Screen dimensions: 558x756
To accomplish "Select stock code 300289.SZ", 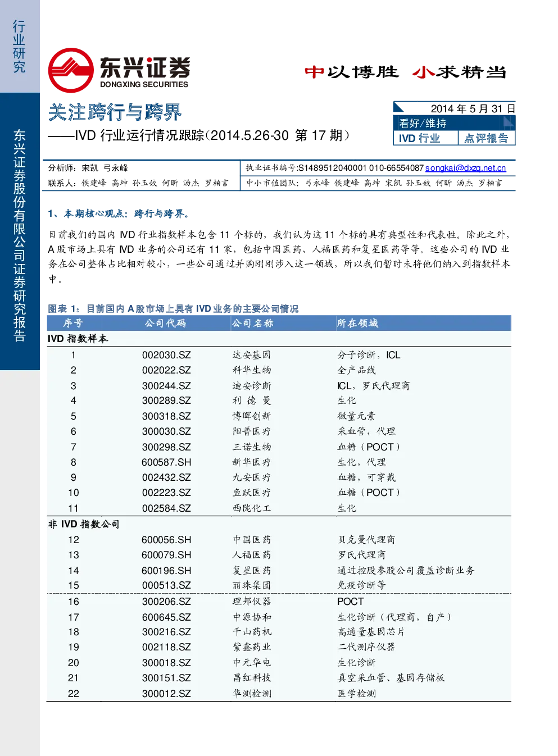I will click(x=166, y=400).
